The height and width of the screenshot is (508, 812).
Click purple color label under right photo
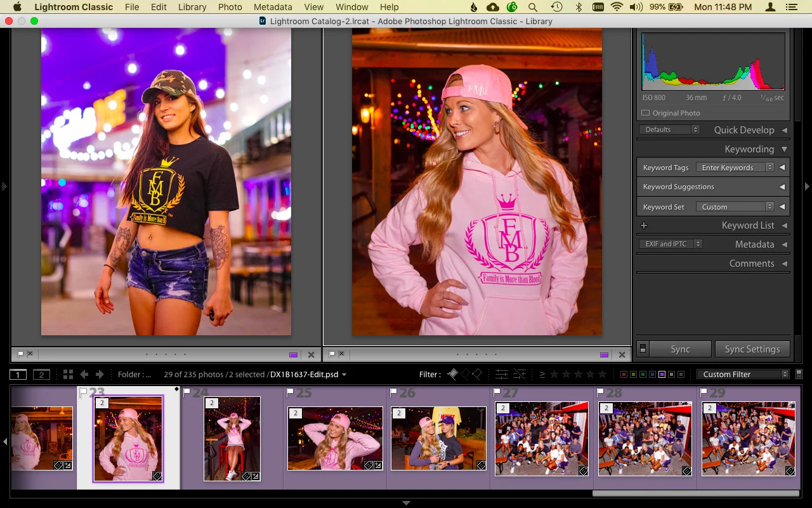pyautogui.click(x=604, y=355)
